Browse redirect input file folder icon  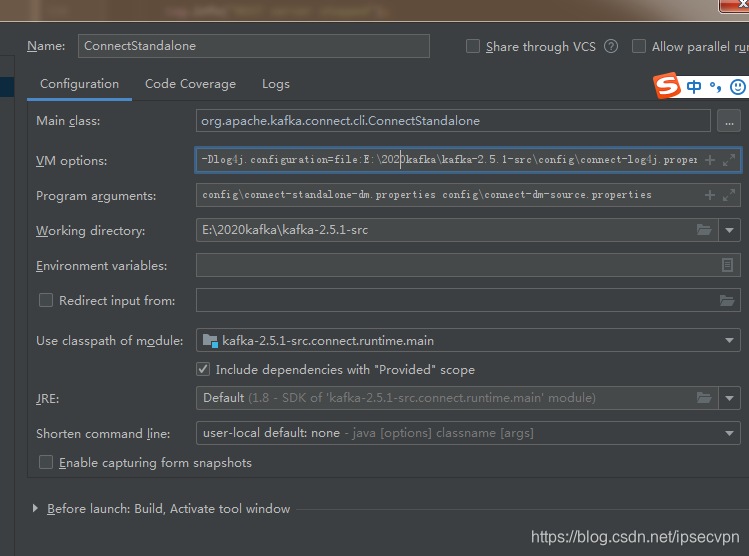727,300
